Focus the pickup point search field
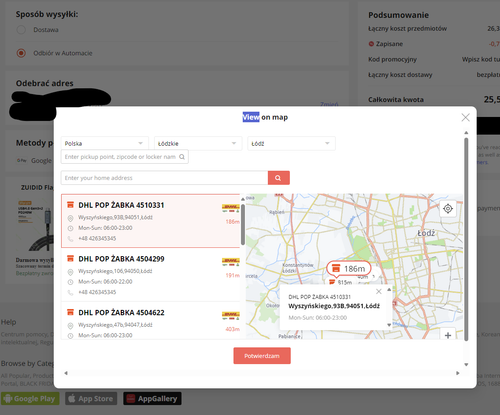Viewport: 500px width, 415px height. [x=125, y=157]
